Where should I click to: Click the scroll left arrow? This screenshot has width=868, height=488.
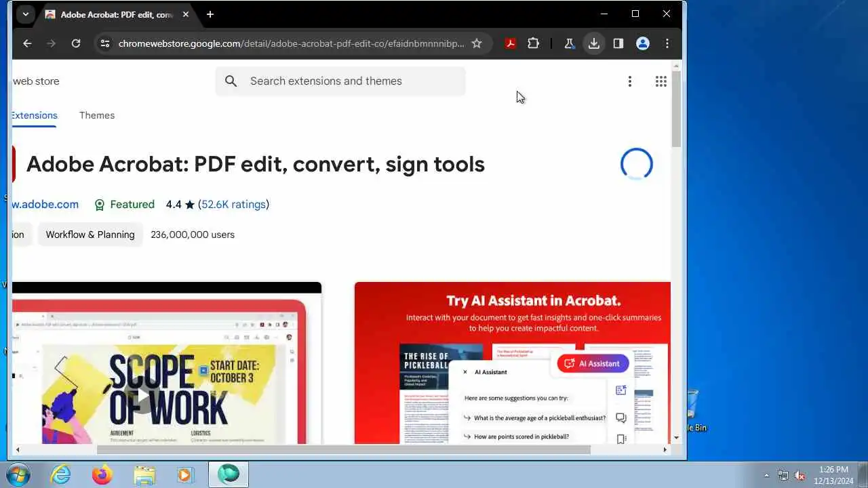18,449
